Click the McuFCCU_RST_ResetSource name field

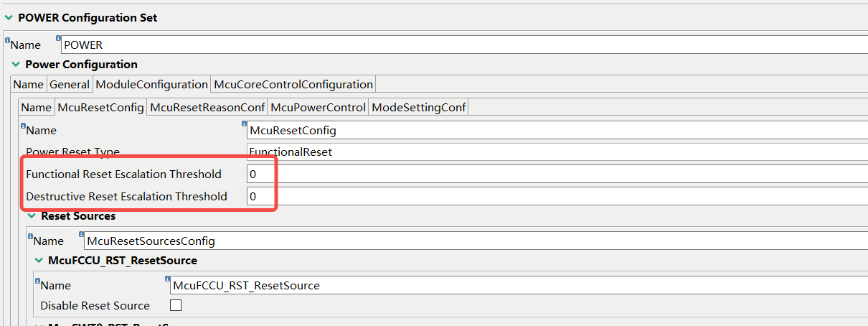coord(516,286)
